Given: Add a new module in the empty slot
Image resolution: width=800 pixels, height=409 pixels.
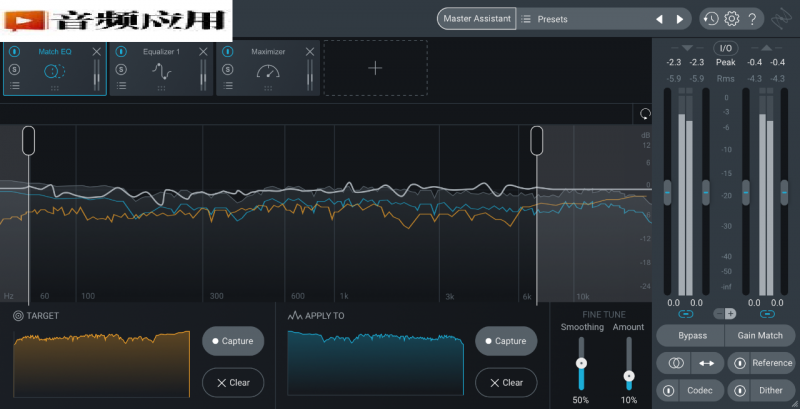Looking at the screenshot, I should [375, 68].
